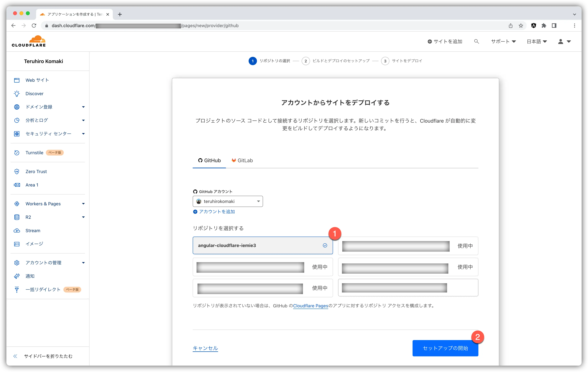
Task: Open the イメージ section in sidebar
Action: [34, 243]
